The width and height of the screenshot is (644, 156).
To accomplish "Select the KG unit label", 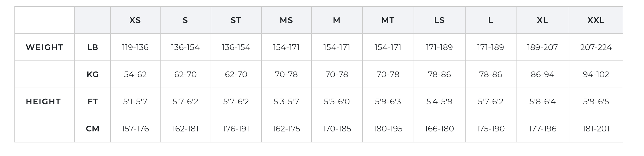I will click(92, 75).
